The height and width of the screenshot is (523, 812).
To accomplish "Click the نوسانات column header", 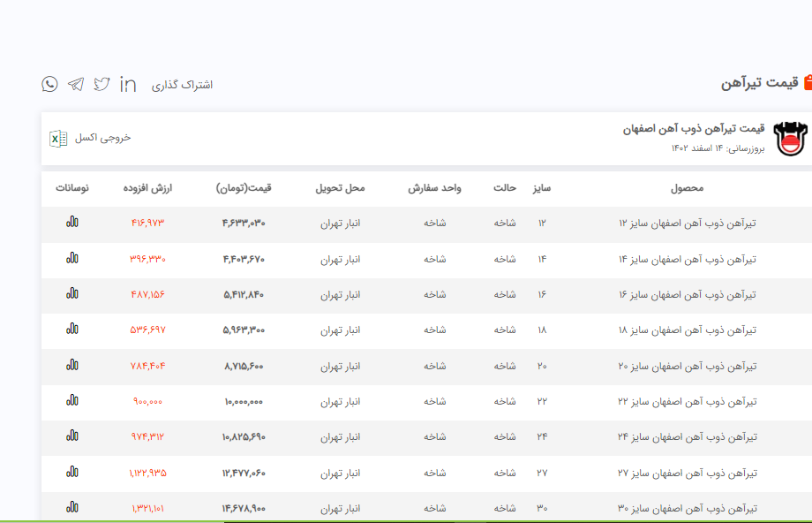I will tap(71, 188).
